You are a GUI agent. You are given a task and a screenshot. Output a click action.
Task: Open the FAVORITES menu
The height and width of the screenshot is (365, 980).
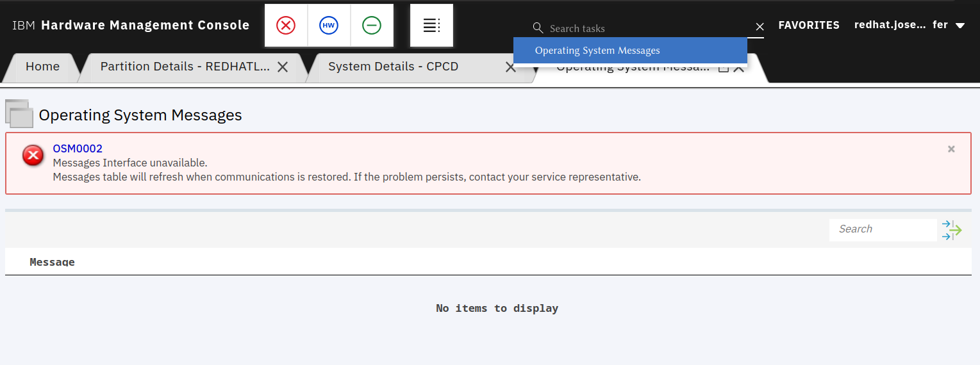click(x=808, y=26)
